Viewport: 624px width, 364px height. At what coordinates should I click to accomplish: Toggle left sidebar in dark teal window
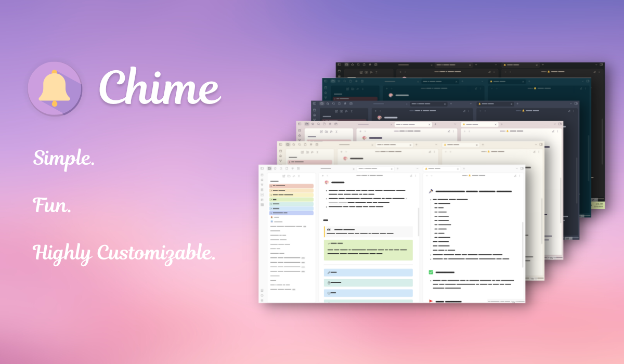326,81
